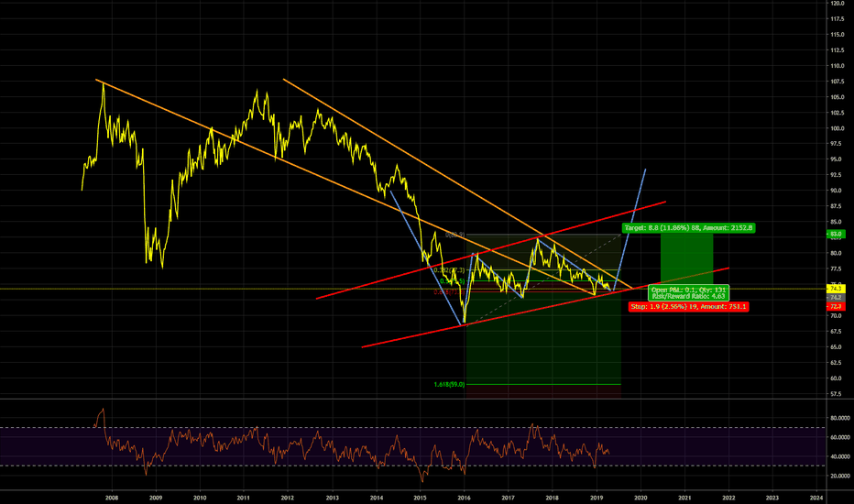Screen dimensions: 854x504
Task: Click the 2010 label on the time axis
Action: [x=200, y=498]
